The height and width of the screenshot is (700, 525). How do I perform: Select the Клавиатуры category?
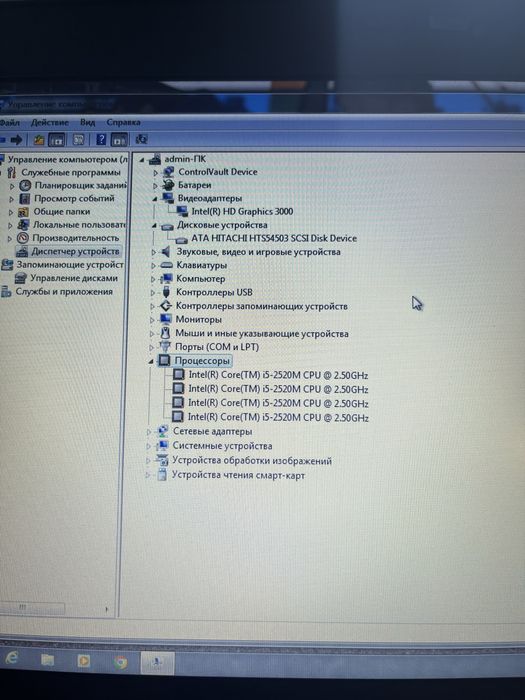pyautogui.click(x=201, y=266)
